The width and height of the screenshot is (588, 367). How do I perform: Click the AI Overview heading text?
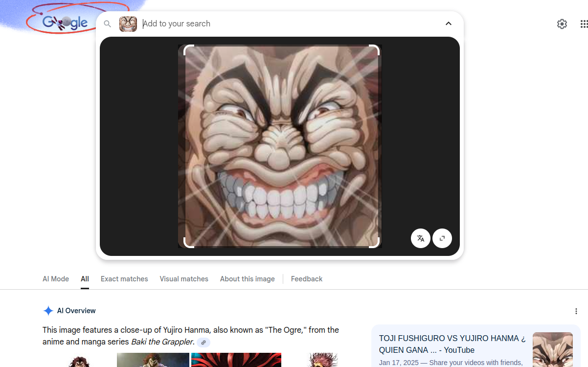tap(76, 311)
